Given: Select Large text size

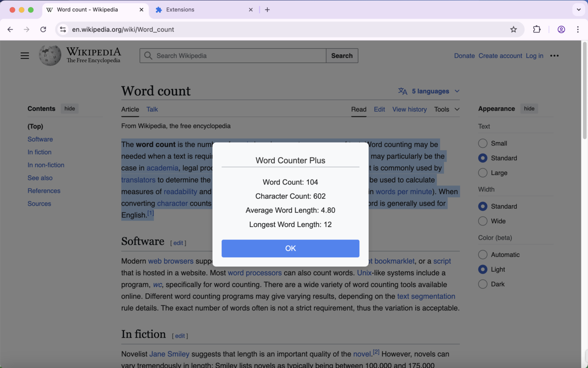Looking at the screenshot, I should tap(483, 173).
